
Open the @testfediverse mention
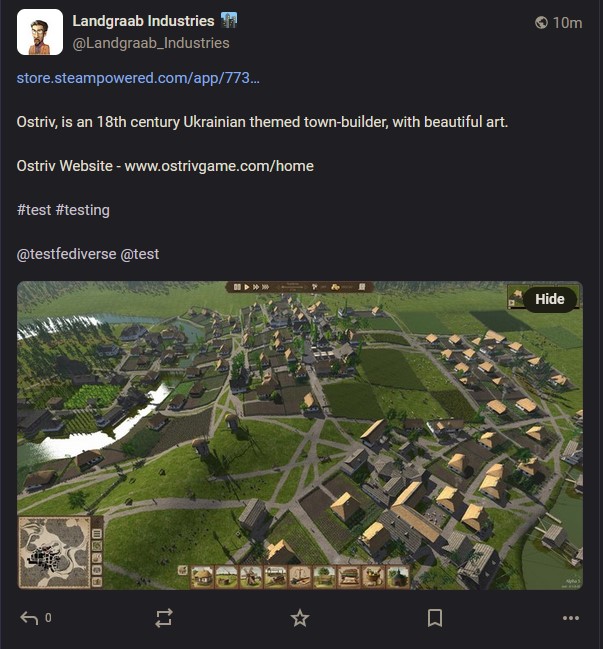66,254
